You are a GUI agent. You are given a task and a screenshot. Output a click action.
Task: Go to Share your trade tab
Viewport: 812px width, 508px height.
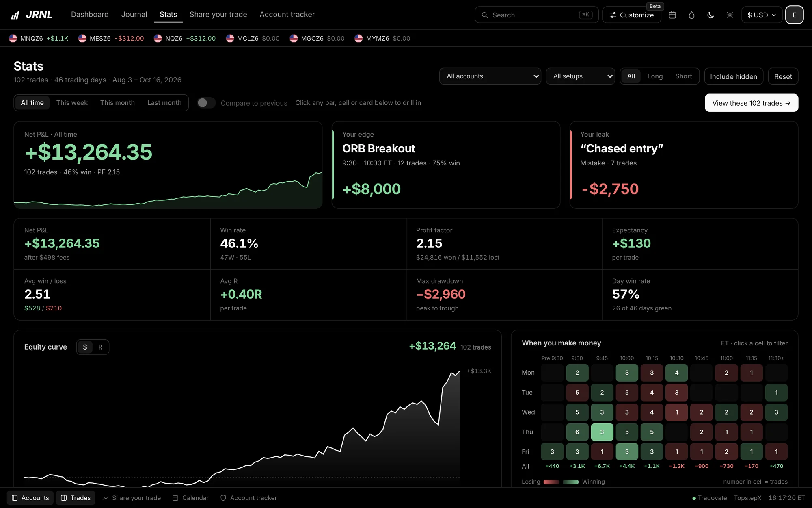218,15
